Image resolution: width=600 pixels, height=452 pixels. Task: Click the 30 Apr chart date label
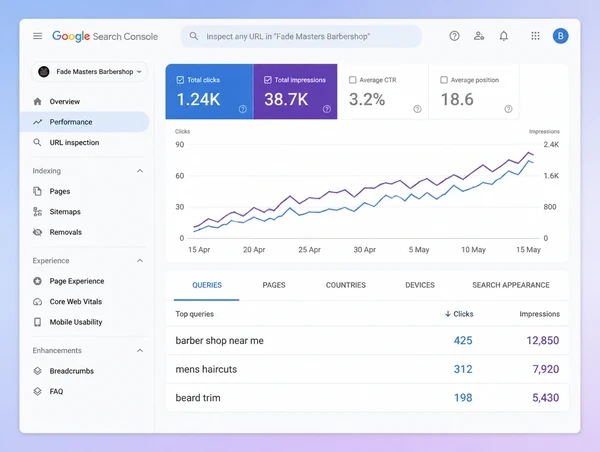[x=364, y=250]
